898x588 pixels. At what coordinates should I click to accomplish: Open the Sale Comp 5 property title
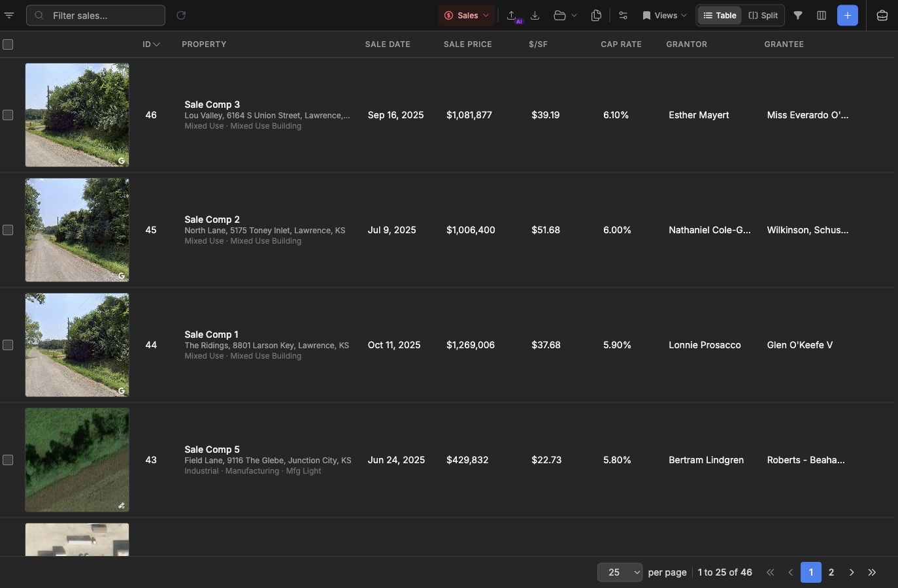coord(212,449)
